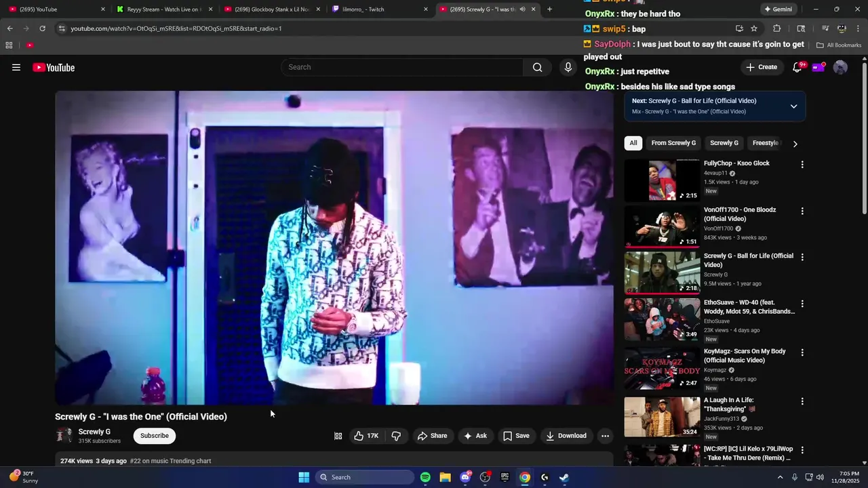Viewport: 868px width, 488px height.
Task: Open Gemini in Chrome
Action: [x=778, y=9]
